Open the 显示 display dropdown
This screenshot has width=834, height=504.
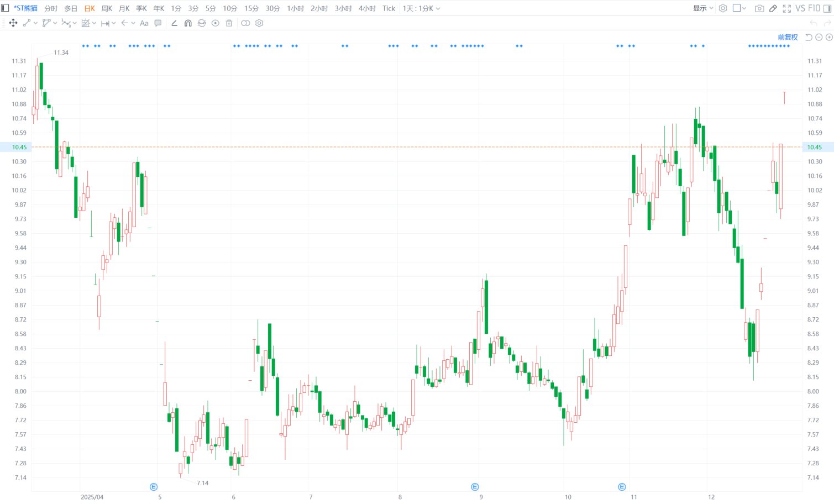pyautogui.click(x=703, y=8)
